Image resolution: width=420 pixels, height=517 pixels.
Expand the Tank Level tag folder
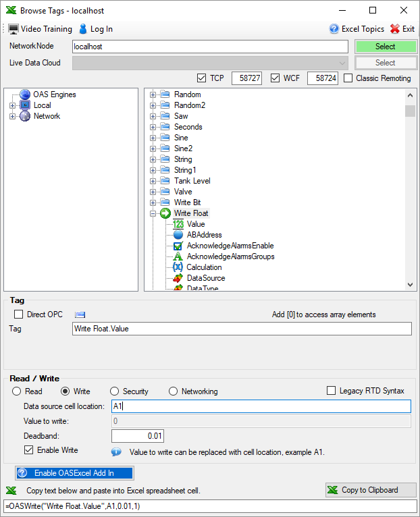(153, 181)
